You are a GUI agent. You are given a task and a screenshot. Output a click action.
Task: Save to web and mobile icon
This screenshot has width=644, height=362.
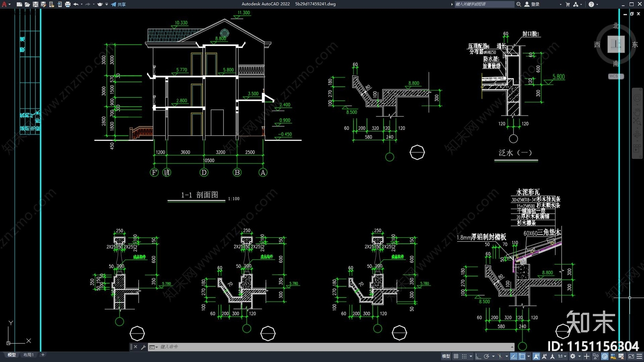coord(60,4)
